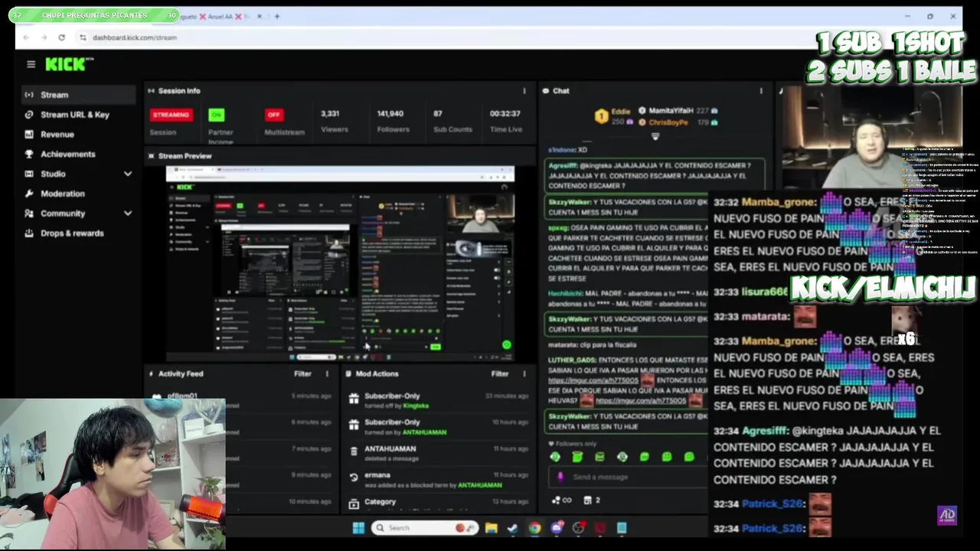Image resolution: width=980 pixels, height=551 pixels.
Task: Expand the Studio submenu chevron
Action: tap(128, 174)
